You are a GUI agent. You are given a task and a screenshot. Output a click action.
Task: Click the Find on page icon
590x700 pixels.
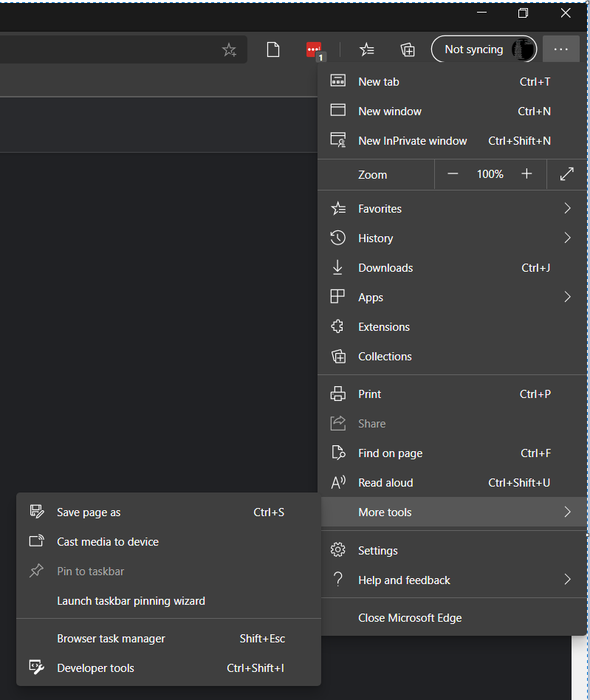338,453
